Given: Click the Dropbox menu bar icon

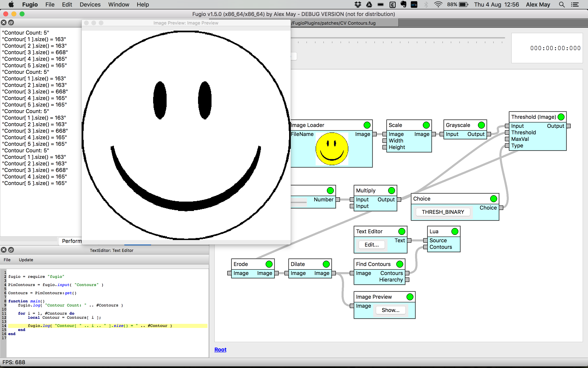Looking at the screenshot, I should tap(358, 5).
